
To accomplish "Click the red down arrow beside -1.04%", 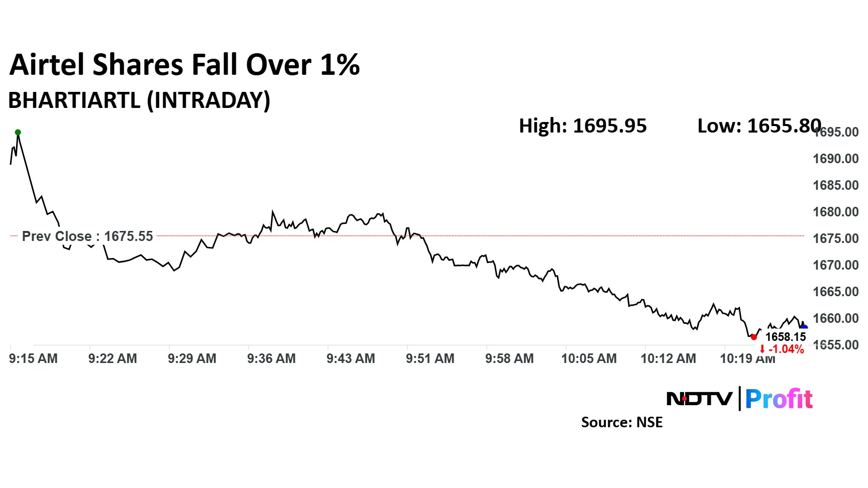I will point(762,349).
